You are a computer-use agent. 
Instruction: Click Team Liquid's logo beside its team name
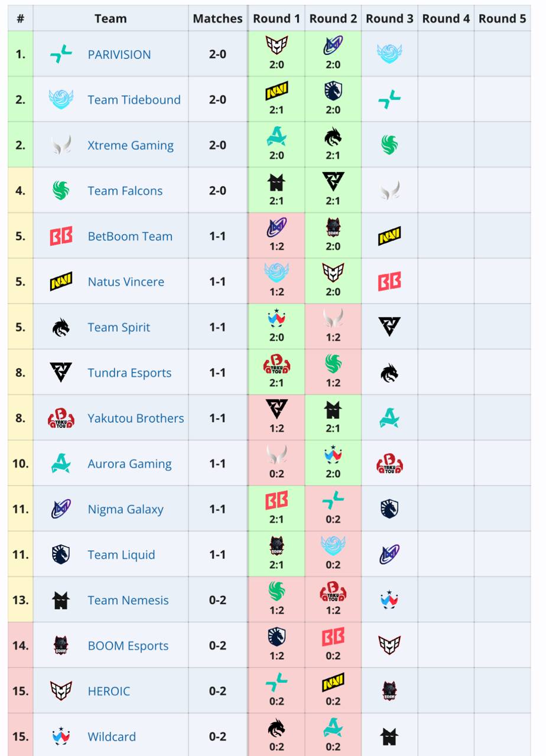[x=61, y=555]
